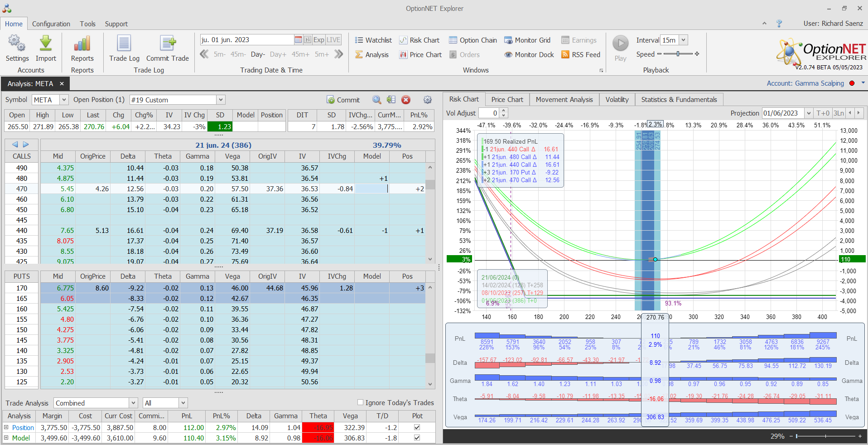This screenshot has height=445, width=868.
Task: Uncheck the Model row Plot checkbox
Action: [x=417, y=438]
